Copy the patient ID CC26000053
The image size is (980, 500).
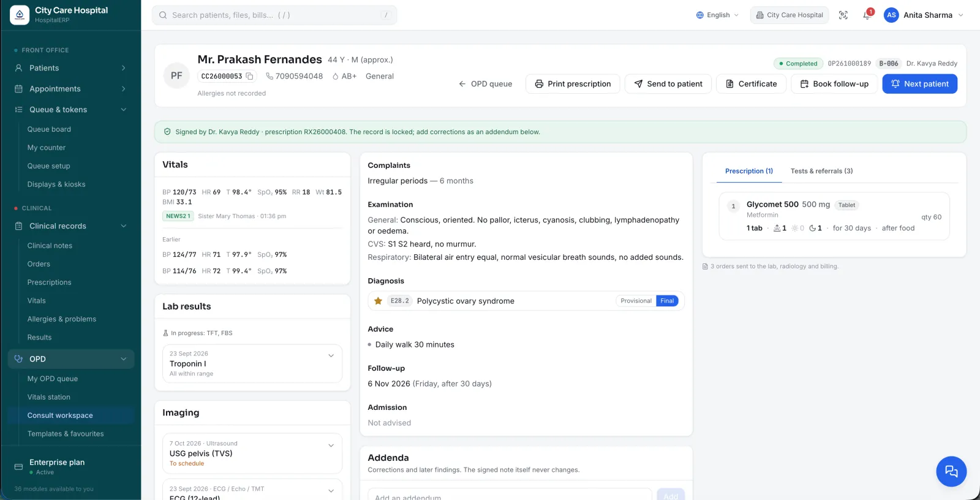click(249, 77)
